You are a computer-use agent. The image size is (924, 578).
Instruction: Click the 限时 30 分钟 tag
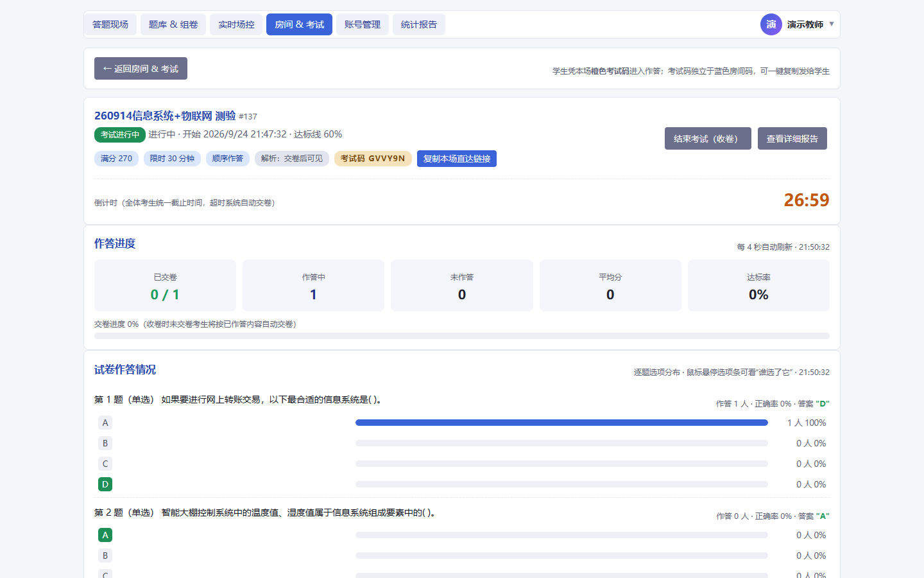point(172,159)
